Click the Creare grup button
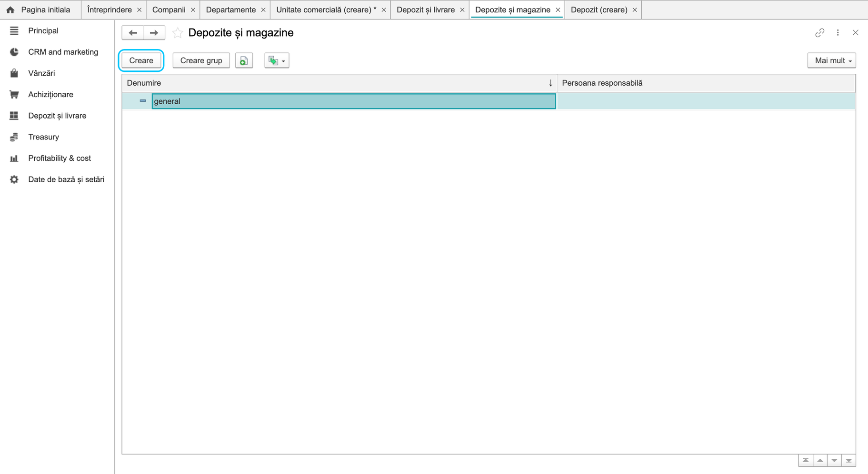The height and width of the screenshot is (474, 868). (x=201, y=60)
